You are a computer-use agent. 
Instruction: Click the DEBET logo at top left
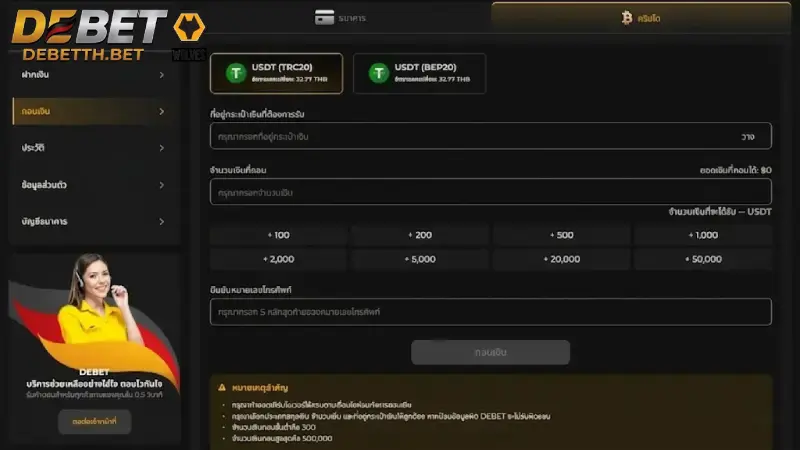pyautogui.click(x=89, y=27)
